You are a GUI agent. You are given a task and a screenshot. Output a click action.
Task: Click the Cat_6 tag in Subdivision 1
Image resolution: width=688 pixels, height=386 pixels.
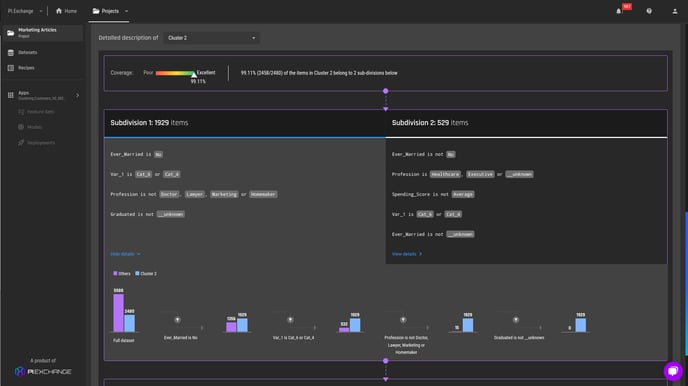(x=143, y=174)
